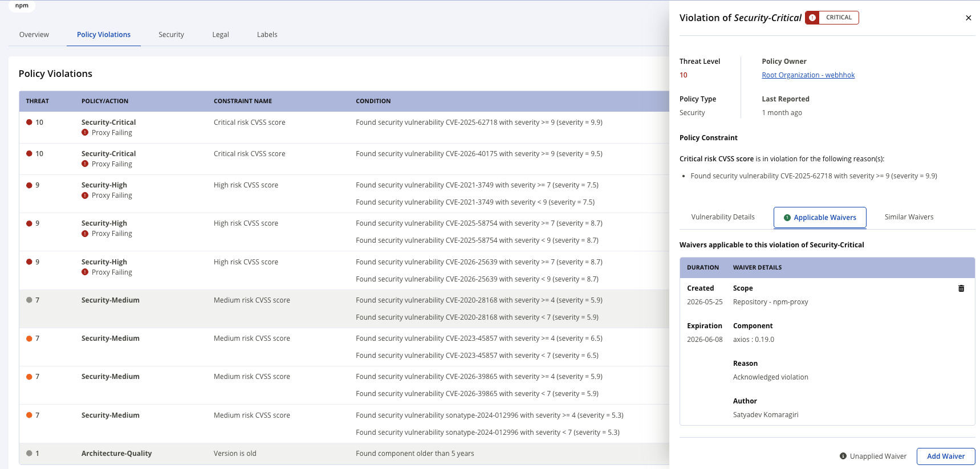Click the Unapplied Waiver info icon
Screen dimensions: 980x469
(x=843, y=456)
